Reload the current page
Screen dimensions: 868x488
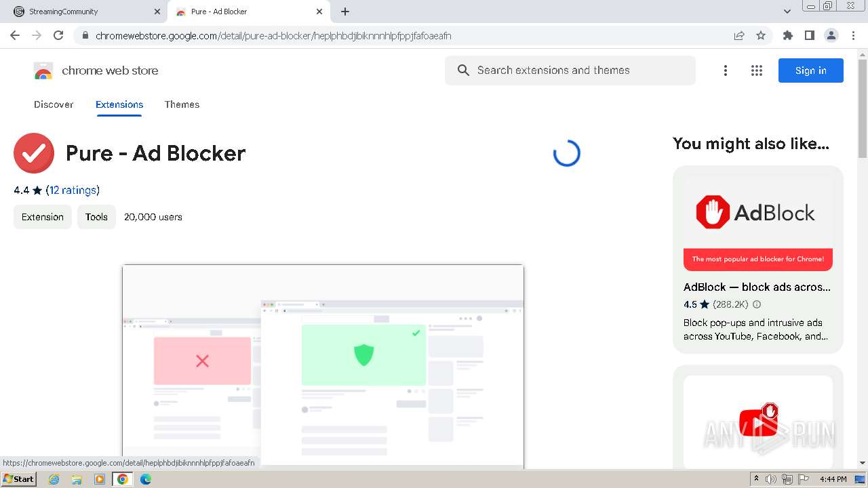coord(58,35)
